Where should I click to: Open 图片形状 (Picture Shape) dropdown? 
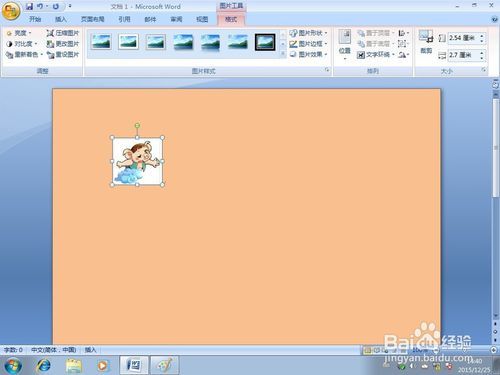pyautogui.click(x=308, y=33)
